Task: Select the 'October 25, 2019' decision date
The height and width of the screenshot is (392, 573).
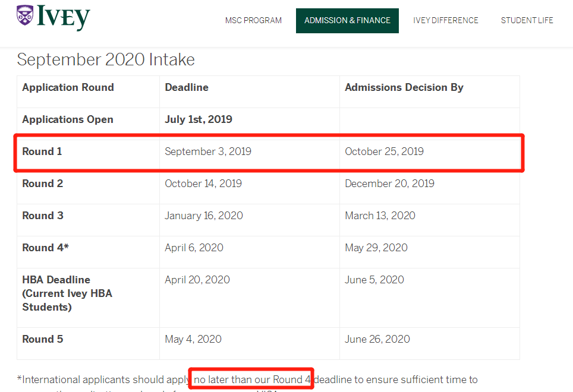Action: click(x=384, y=151)
